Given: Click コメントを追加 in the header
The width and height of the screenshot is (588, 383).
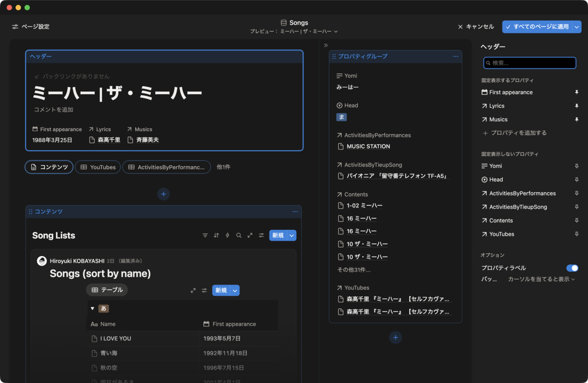Looking at the screenshot, I should click(53, 110).
